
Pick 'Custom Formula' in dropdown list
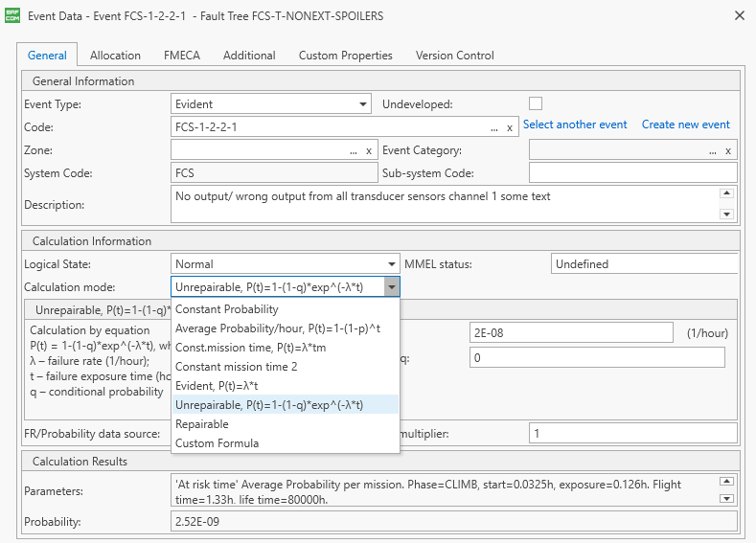click(217, 443)
